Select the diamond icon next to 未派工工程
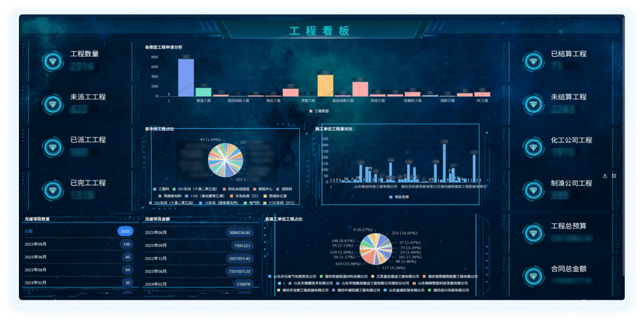 [x=52, y=104]
